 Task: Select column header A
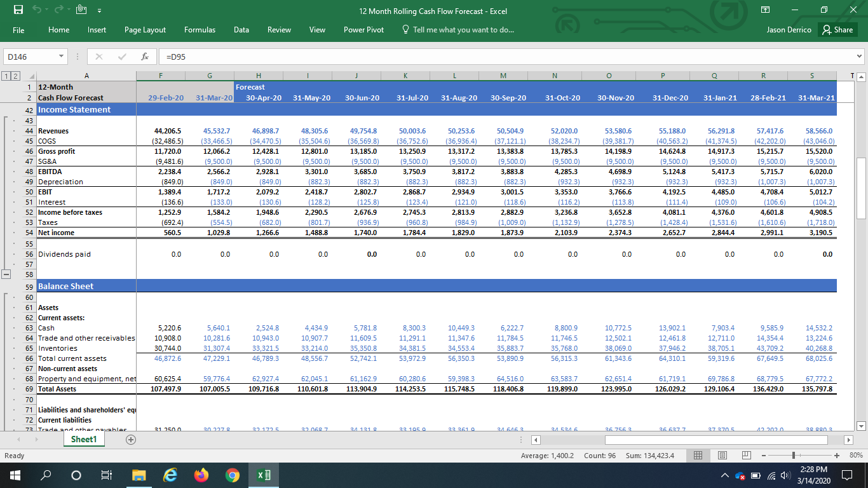click(x=86, y=76)
